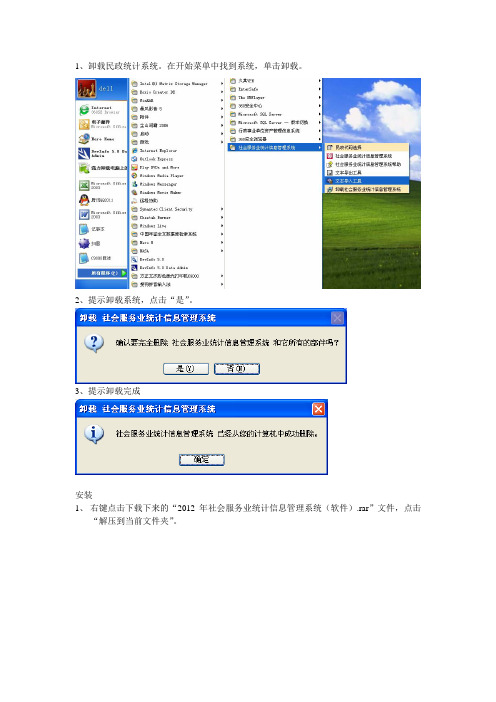Screen dimensions: 496x702
Task: Expand the 360安全浏览器 folder
Action: point(275,139)
